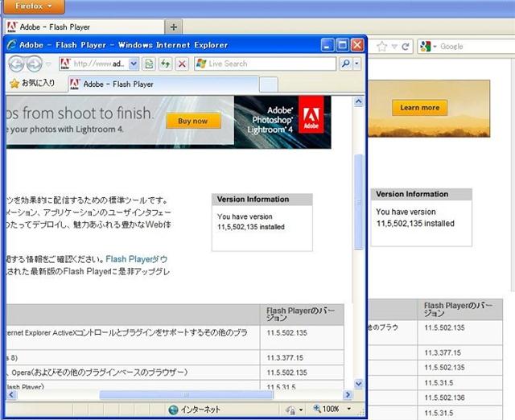Focus the Live Search box

click(x=266, y=64)
